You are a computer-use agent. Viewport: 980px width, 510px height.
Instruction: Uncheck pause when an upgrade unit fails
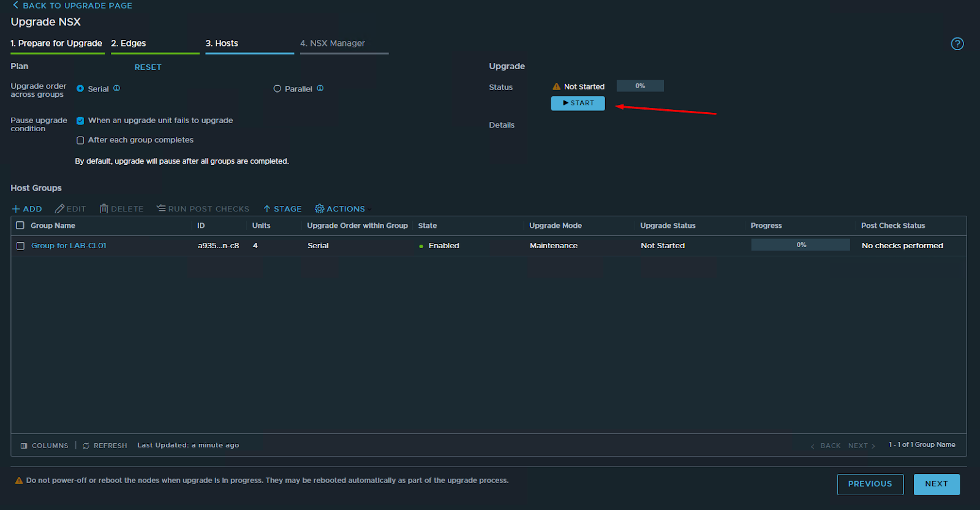(80, 121)
